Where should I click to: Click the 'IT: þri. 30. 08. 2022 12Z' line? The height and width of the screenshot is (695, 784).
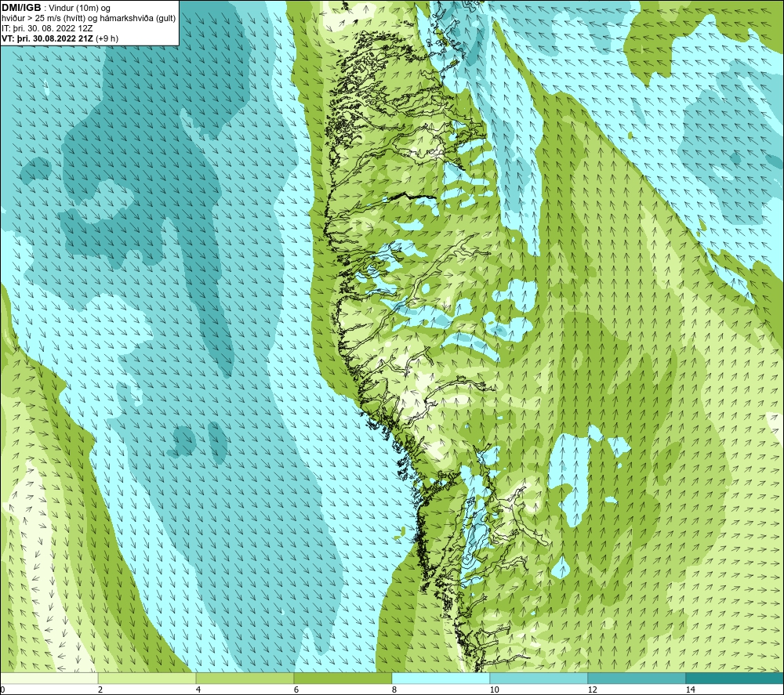[x=47, y=28]
